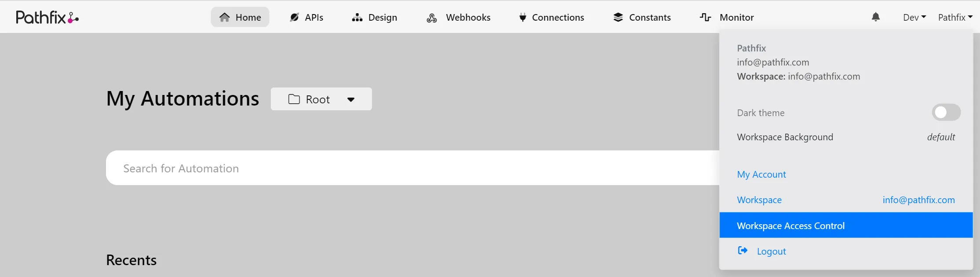
Task: Switch to the Design tab
Action: click(375, 17)
